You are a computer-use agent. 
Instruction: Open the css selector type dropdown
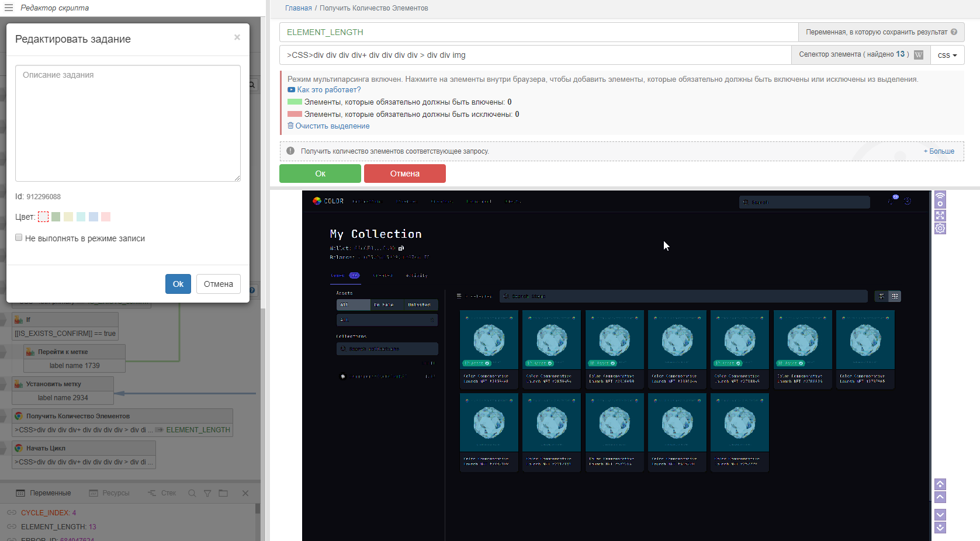[947, 55]
